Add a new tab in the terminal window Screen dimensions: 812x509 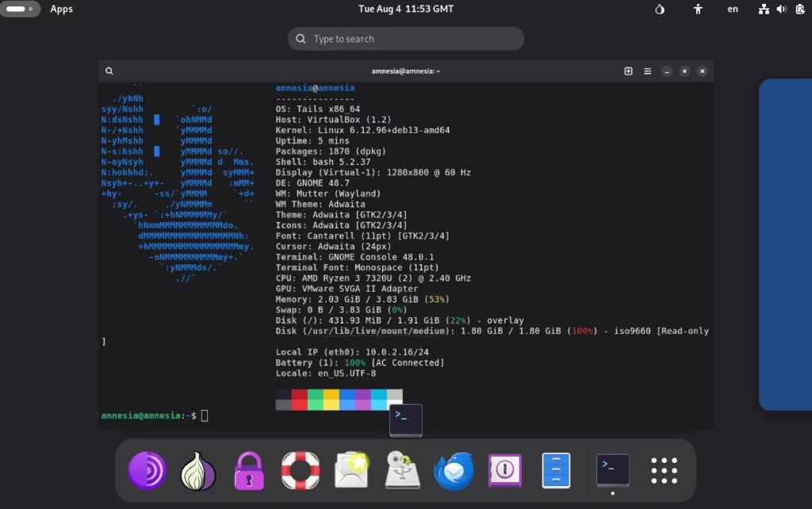[628, 71]
